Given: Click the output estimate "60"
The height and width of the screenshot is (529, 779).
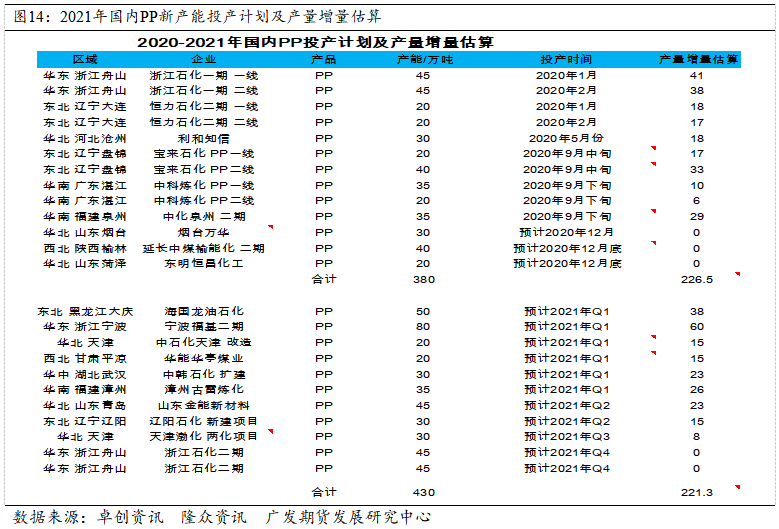Looking at the screenshot, I should (x=697, y=326).
